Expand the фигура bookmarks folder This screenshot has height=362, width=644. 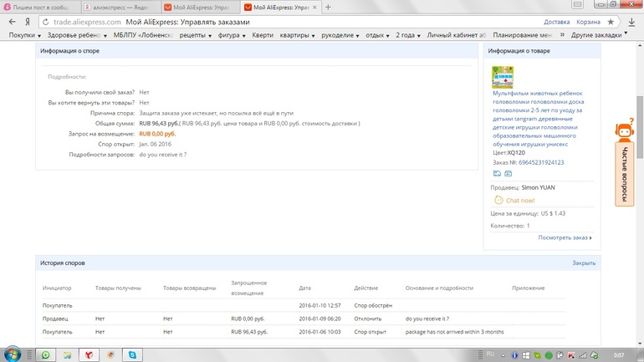[232, 35]
